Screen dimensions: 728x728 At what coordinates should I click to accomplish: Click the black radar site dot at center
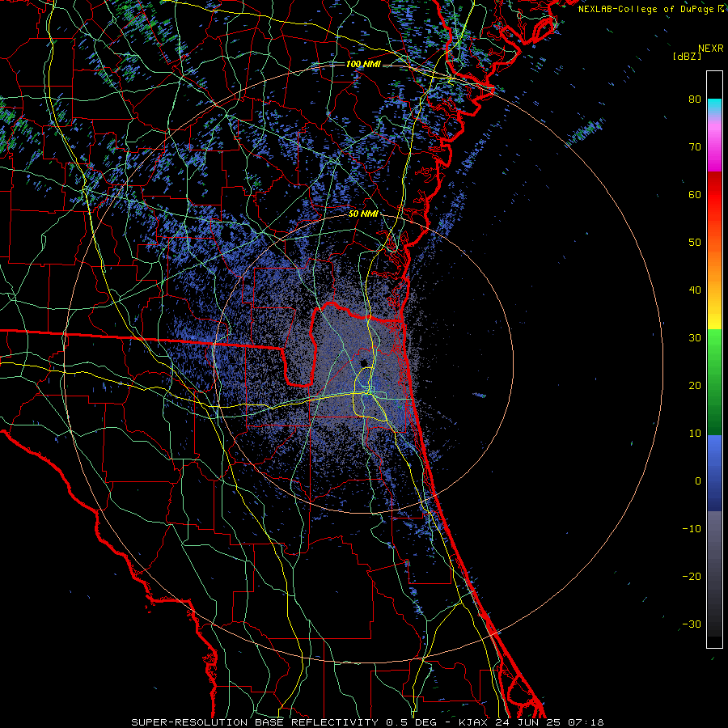pyautogui.click(x=365, y=362)
